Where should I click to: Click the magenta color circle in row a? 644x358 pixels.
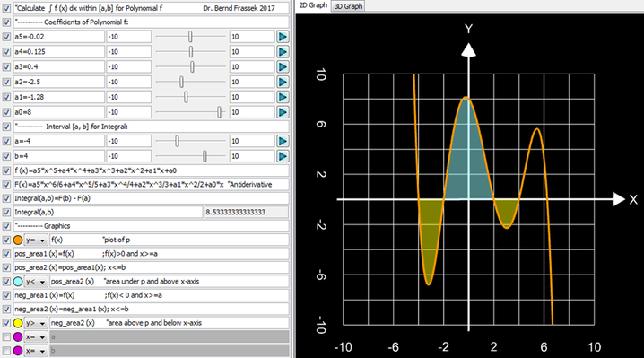[x=18, y=337]
